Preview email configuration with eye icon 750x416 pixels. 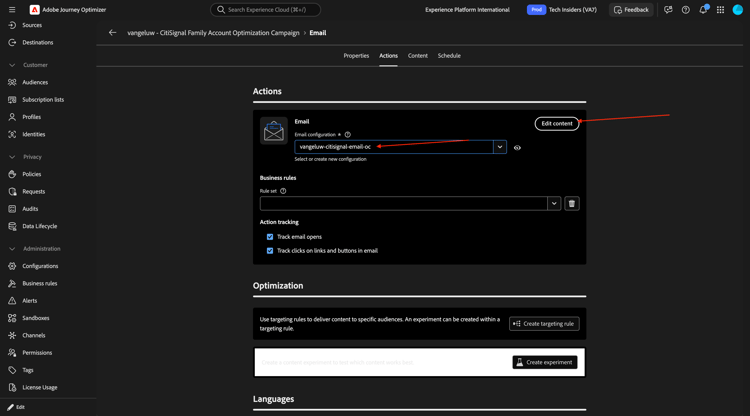tap(517, 148)
